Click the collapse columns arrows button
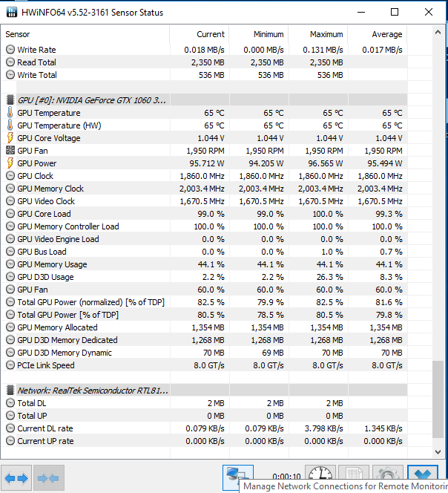This screenshot has height=493, width=448. tap(47, 478)
